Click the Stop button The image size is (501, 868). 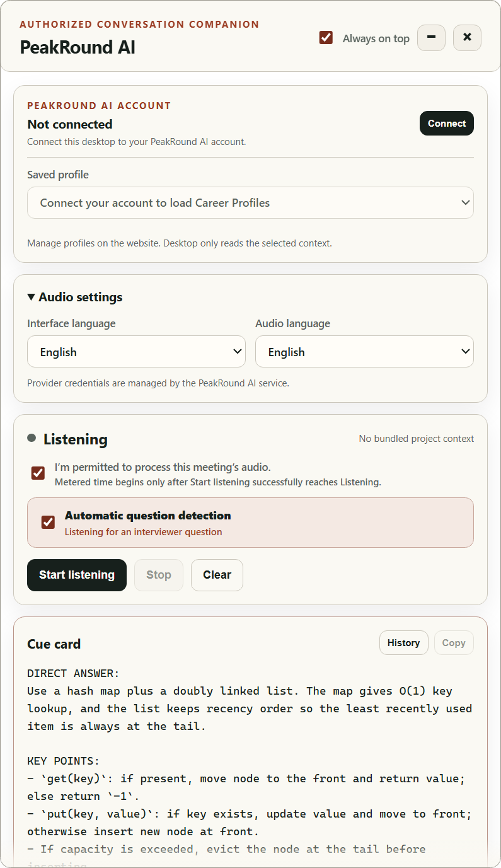[159, 575]
